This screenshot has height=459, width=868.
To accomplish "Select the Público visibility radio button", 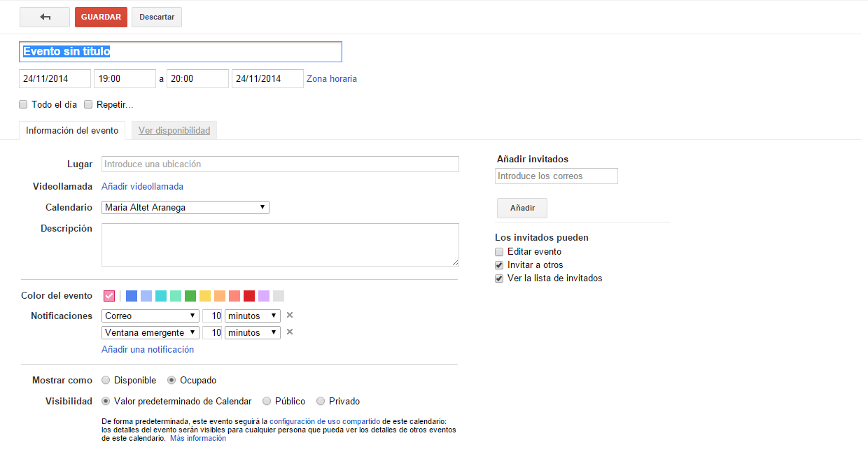I will click(267, 402).
